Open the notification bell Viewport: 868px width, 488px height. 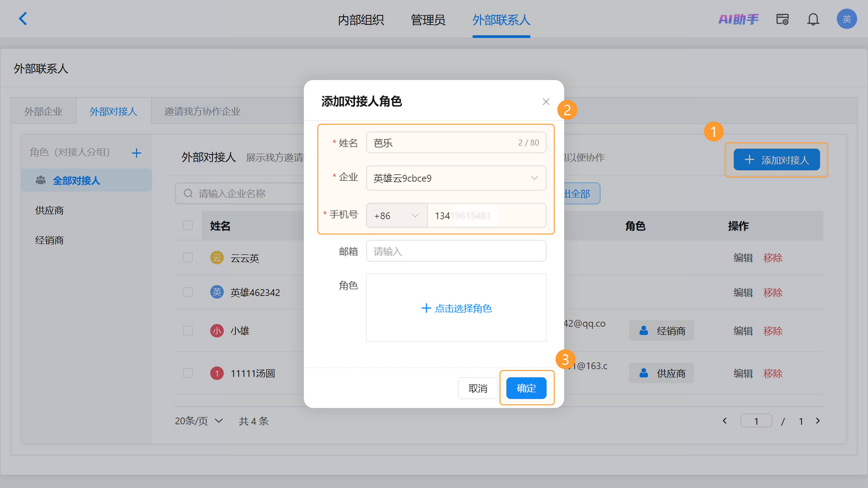[x=813, y=19]
